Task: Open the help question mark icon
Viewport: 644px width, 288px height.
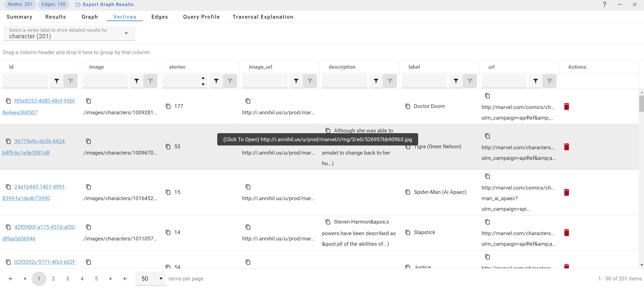Action: click(604, 5)
